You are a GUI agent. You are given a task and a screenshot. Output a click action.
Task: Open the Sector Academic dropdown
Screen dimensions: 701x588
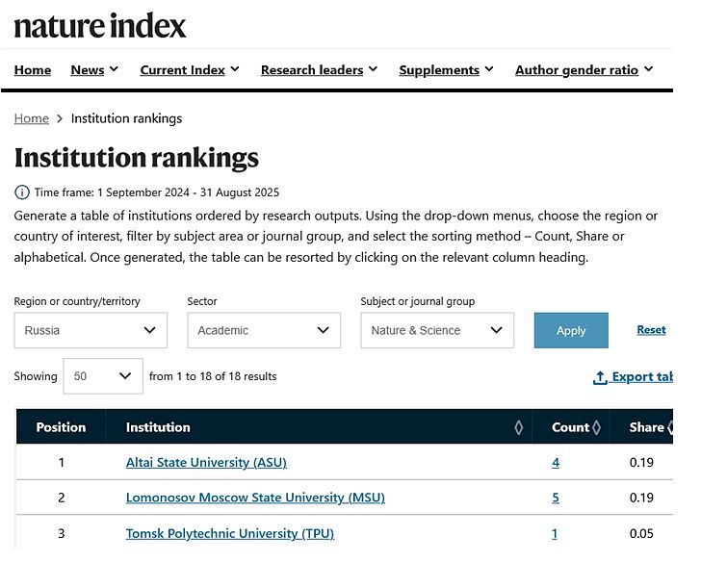point(264,330)
